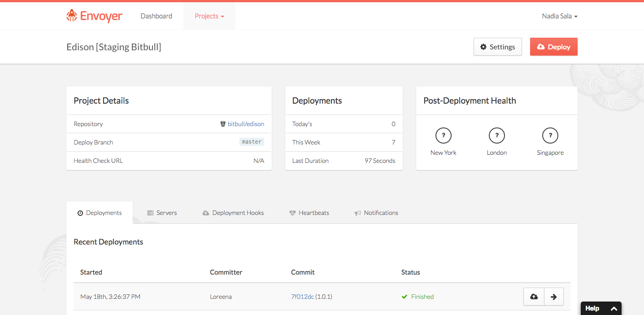
Task: Click the Help button label
Action: [592, 308]
